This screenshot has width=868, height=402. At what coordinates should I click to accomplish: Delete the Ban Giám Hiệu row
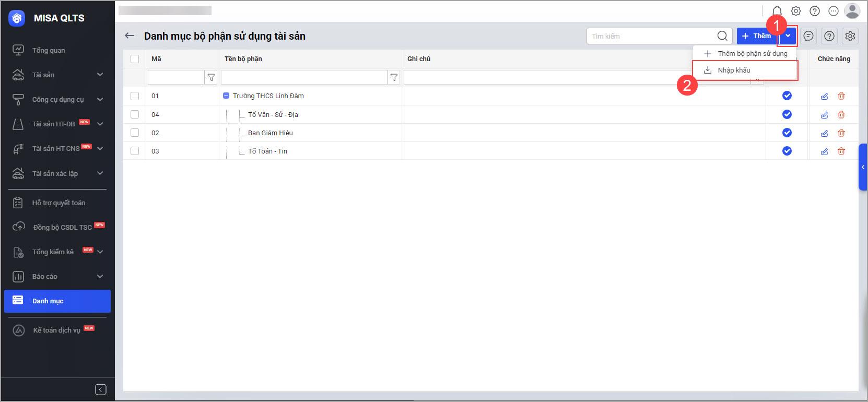(841, 133)
